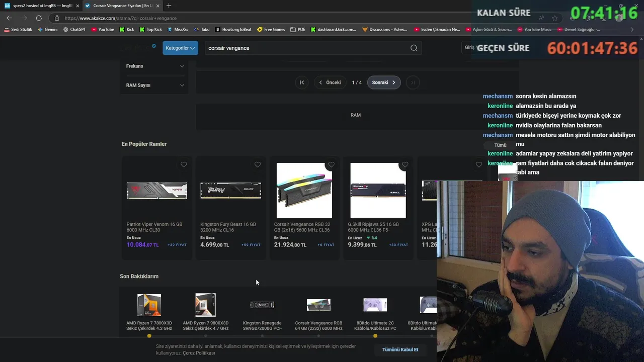This screenshot has width=644, height=362.
Task: Favorite the XPG Lancer RAM
Action: 478,164
